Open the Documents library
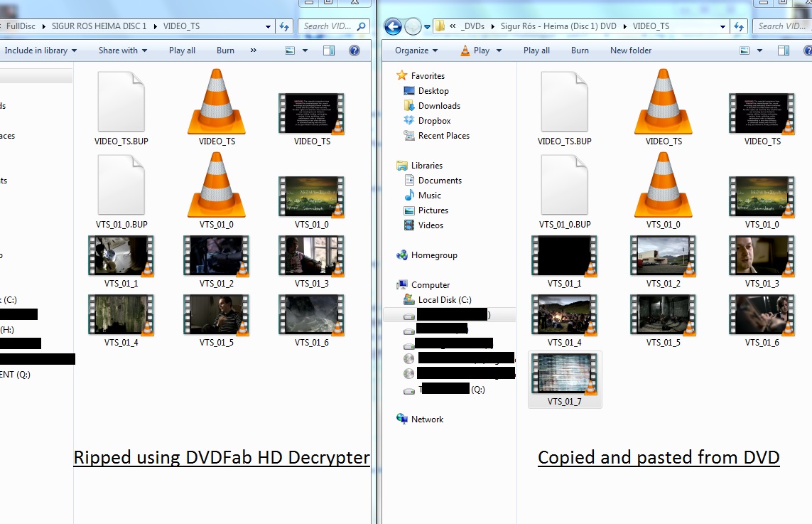Viewport: 812px width, 524px height. [x=433, y=181]
